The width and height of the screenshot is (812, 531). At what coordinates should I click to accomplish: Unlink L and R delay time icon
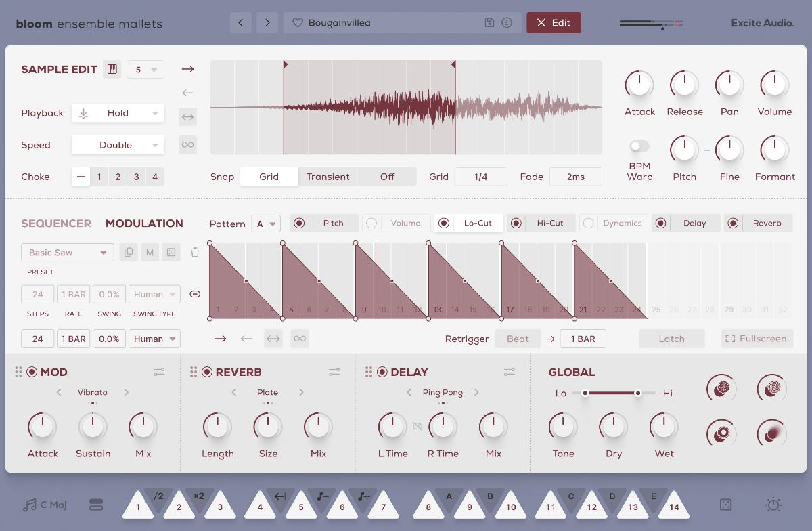point(418,426)
